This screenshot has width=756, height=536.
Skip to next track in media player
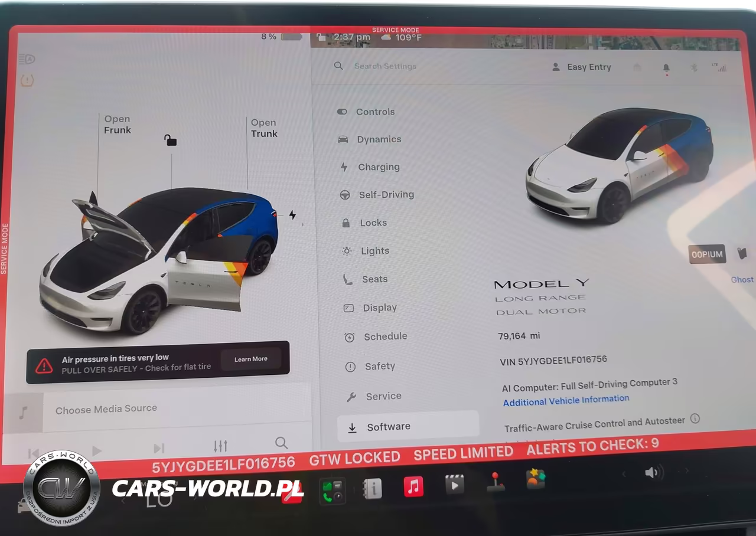coord(159,449)
